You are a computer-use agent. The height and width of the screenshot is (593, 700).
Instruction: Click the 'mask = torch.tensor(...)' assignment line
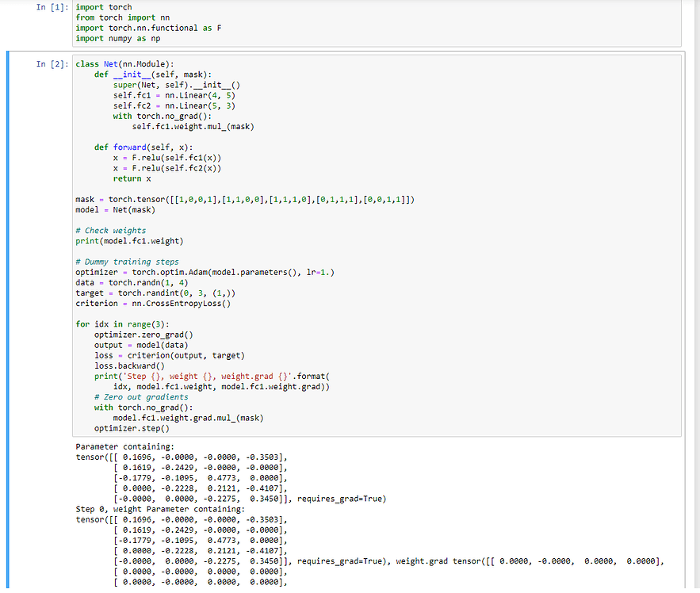(x=245, y=200)
